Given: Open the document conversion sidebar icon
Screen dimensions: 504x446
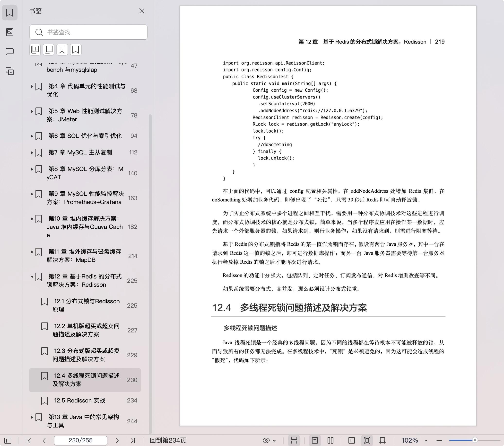Looking at the screenshot, I should click(x=10, y=71).
